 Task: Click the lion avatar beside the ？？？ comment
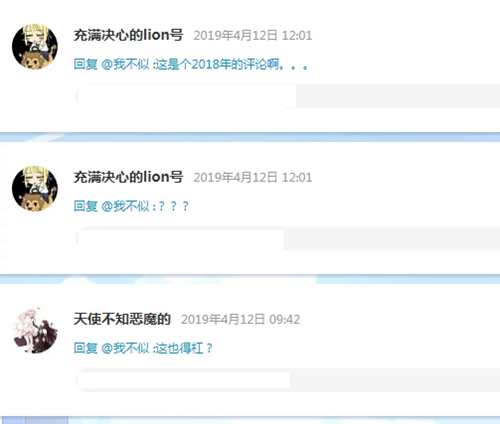point(35,189)
